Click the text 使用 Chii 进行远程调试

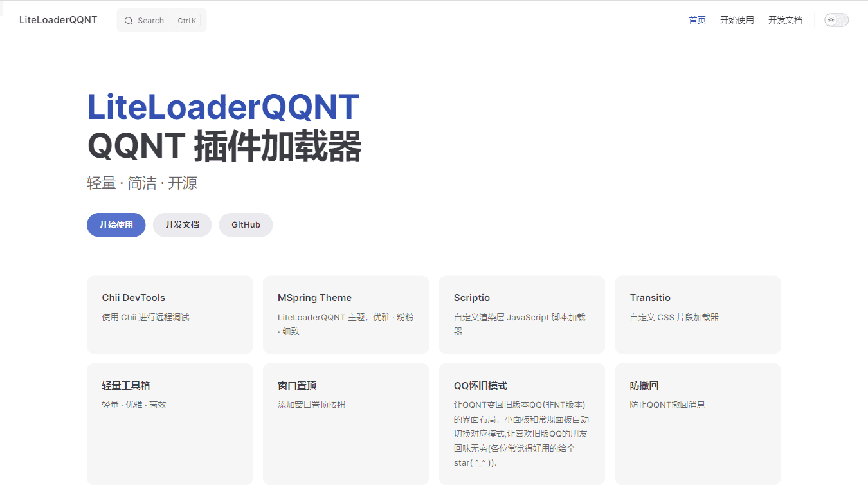click(146, 317)
